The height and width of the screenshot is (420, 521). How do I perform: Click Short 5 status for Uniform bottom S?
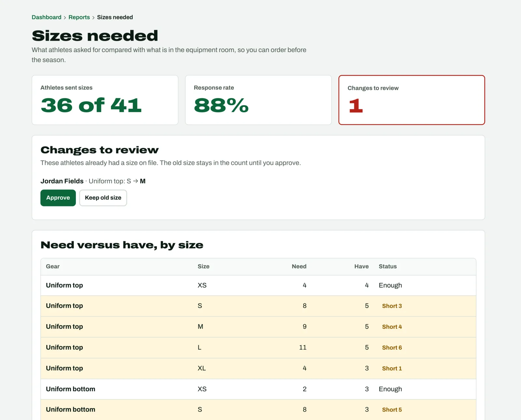click(x=392, y=410)
